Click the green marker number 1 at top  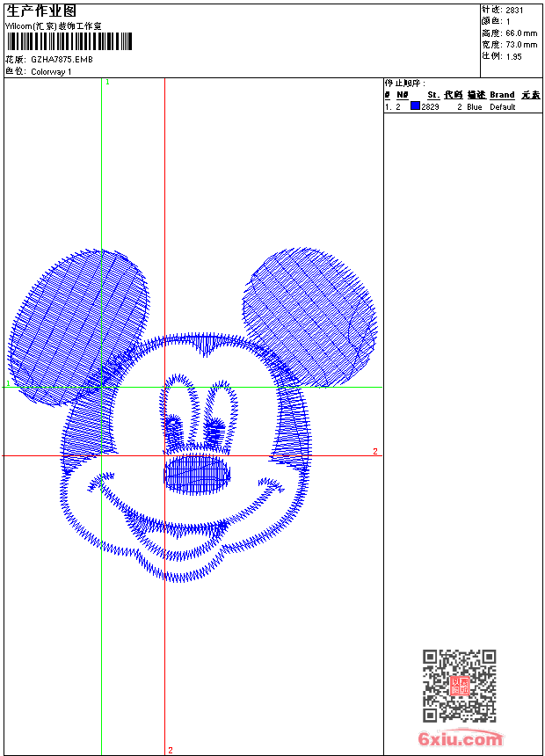(107, 82)
